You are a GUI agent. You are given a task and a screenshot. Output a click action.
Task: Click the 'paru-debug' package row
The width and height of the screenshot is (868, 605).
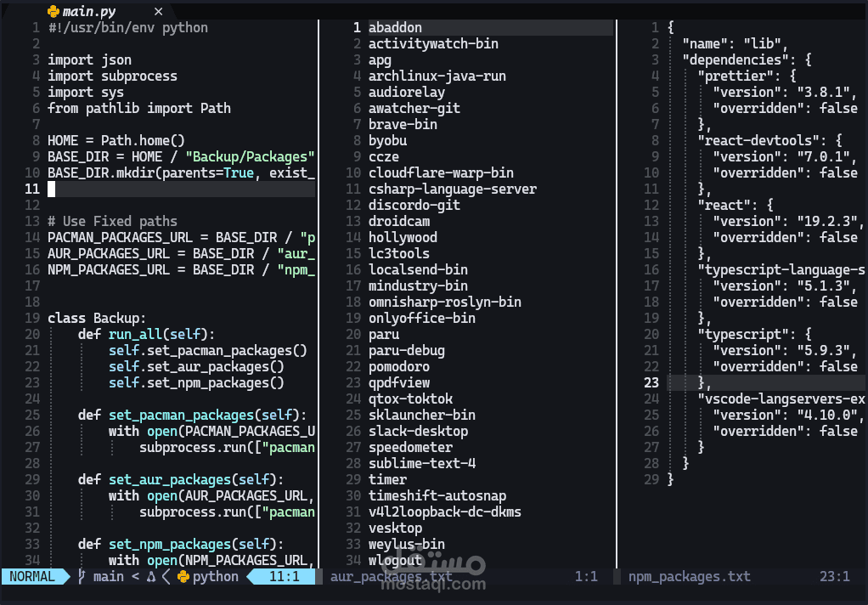tap(407, 351)
